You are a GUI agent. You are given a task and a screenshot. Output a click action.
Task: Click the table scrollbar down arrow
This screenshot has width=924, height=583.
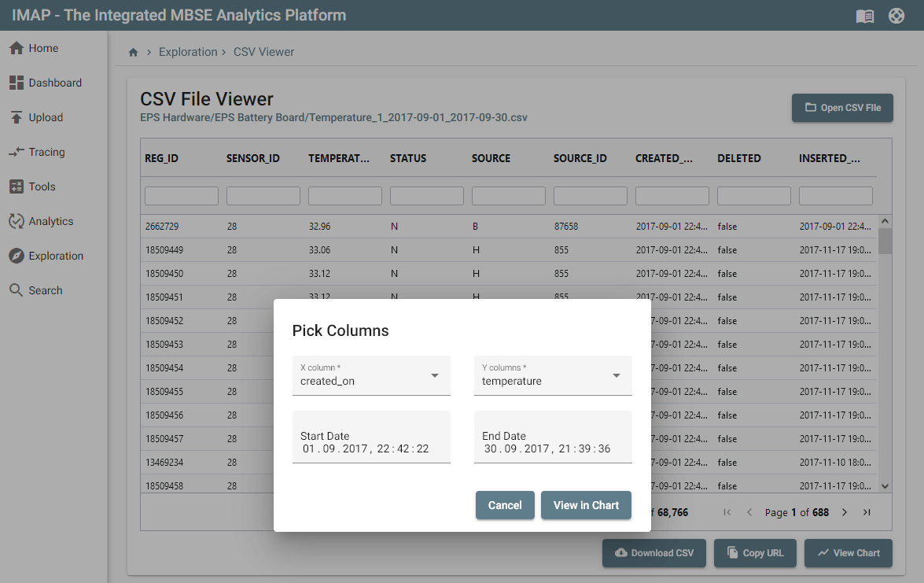point(885,486)
